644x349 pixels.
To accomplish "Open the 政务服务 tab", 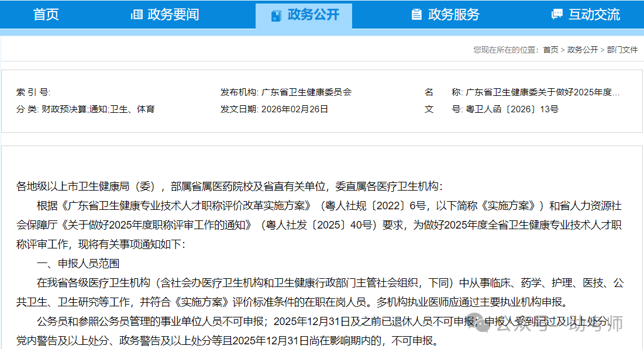I will (x=453, y=15).
